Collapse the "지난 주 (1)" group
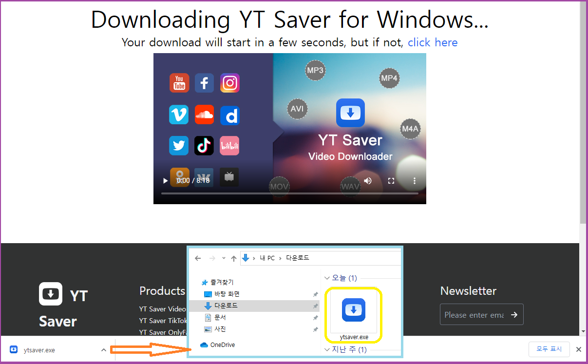Viewport: 588px width, 364px height. click(327, 349)
